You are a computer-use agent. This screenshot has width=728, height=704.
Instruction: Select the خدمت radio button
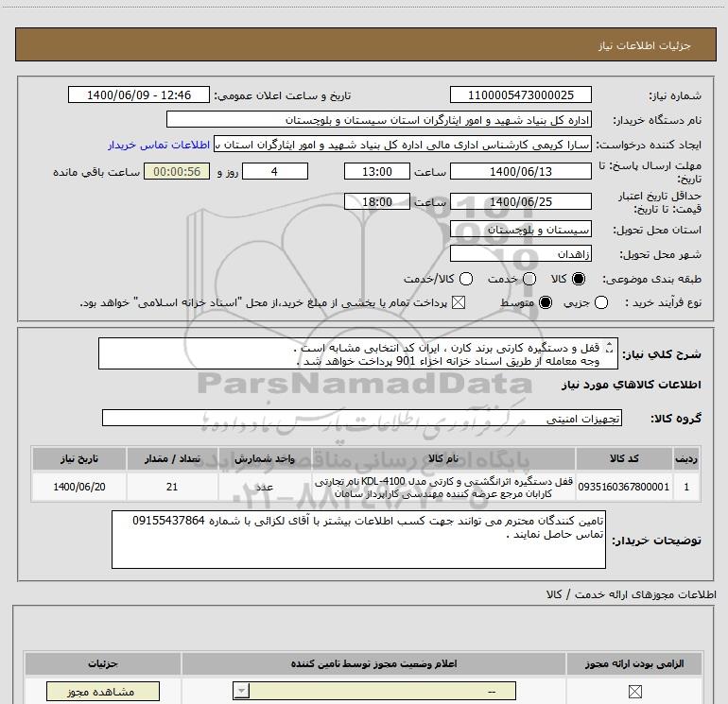point(529,279)
